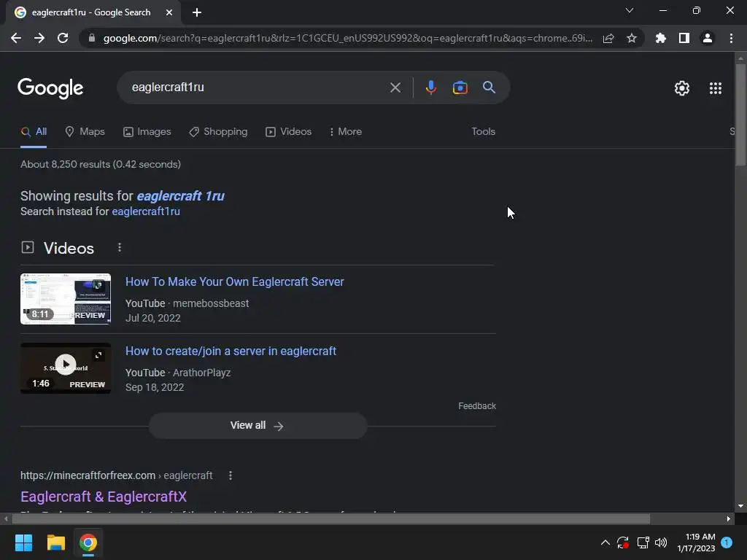The width and height of the screenshot is (747, 560).
Task: Open the Windows Start menu
Action: tap(23, 542)
